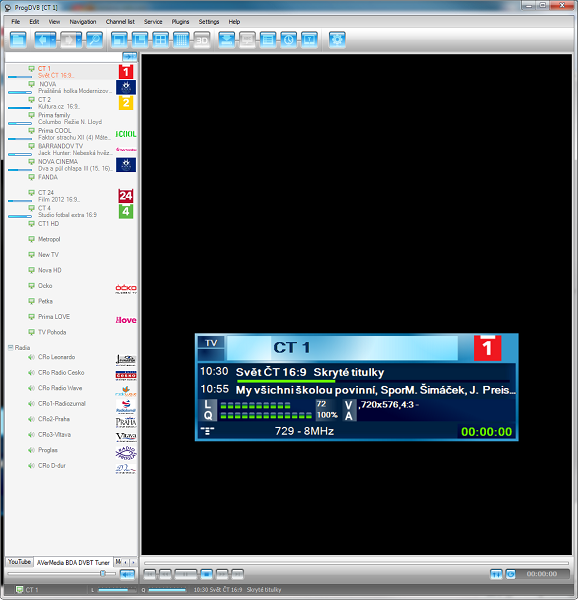The width and height of the screenshot is (579, 600).
Task: Select the AVerMedia BDA DVBT Tuner tab
Action: point(73,562)
